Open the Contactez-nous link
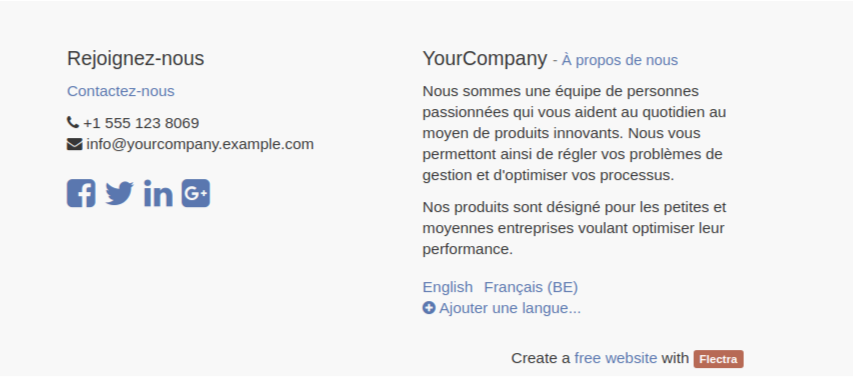Image resolution: width=853 pixels, height=377 pixels. [x=121, y=91]
